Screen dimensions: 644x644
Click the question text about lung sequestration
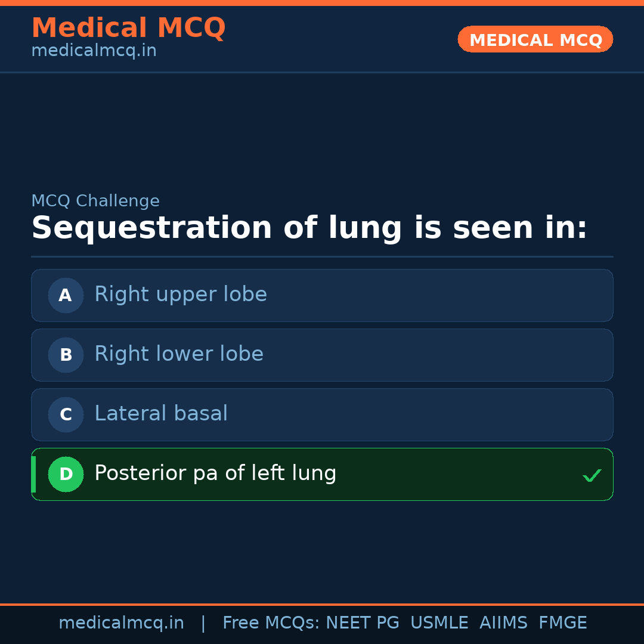pos(309,228)
